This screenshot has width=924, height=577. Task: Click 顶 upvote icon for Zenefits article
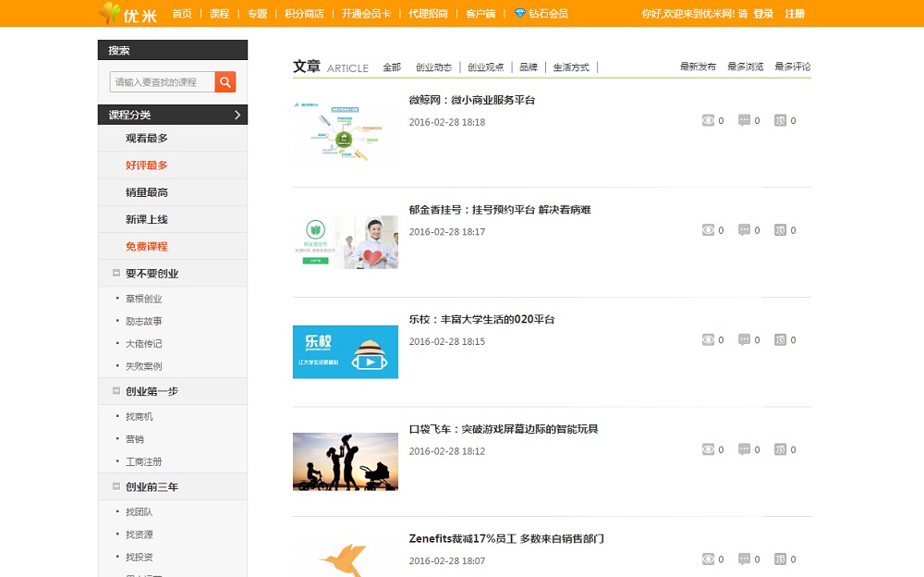pos(780,559)
